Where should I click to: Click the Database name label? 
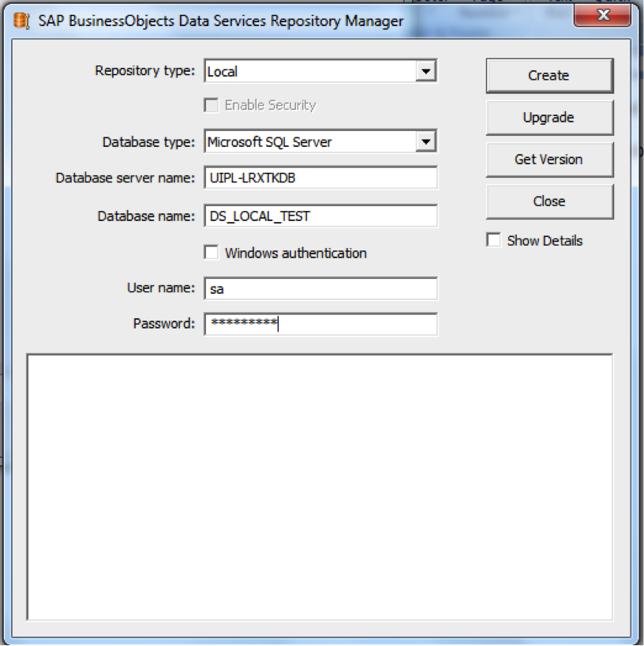[x=146, y=216]
